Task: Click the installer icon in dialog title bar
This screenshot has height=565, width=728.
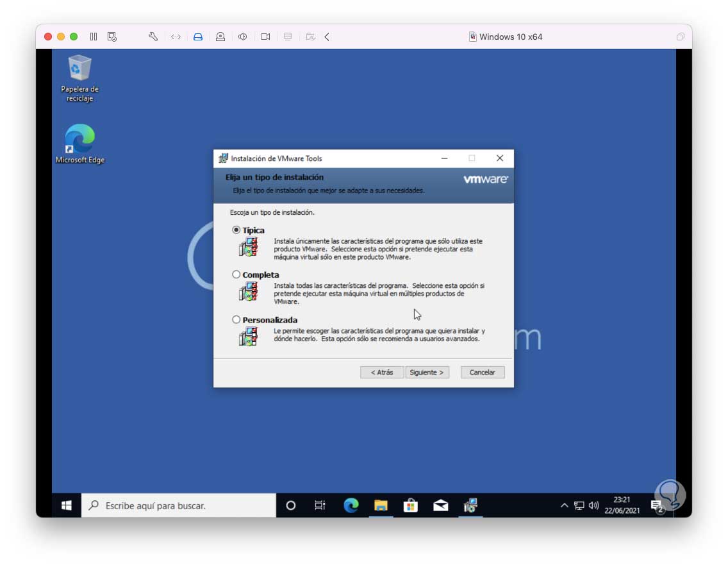Action: pos(223,158)
